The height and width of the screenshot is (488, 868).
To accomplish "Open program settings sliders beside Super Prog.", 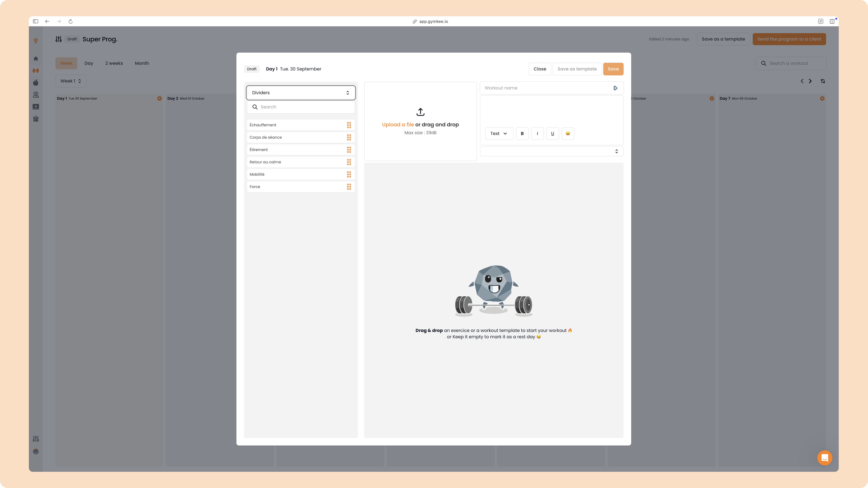I will (59, 39).
